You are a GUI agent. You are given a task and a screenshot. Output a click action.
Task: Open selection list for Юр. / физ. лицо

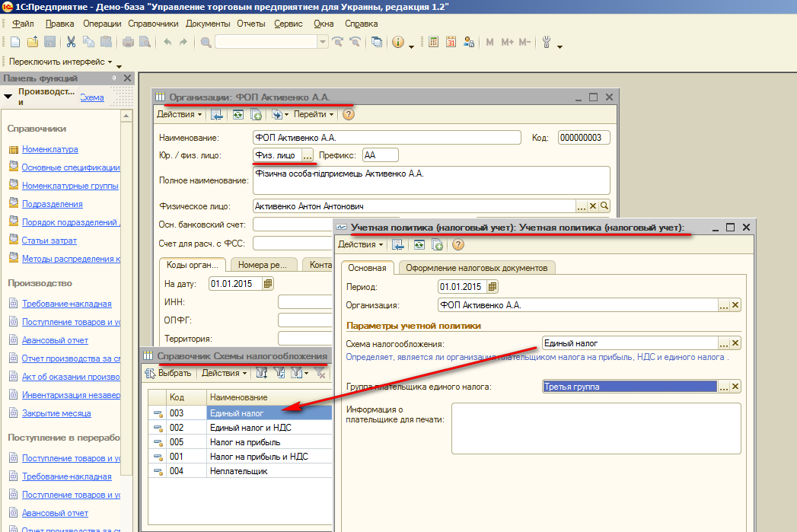pos(308,155)
